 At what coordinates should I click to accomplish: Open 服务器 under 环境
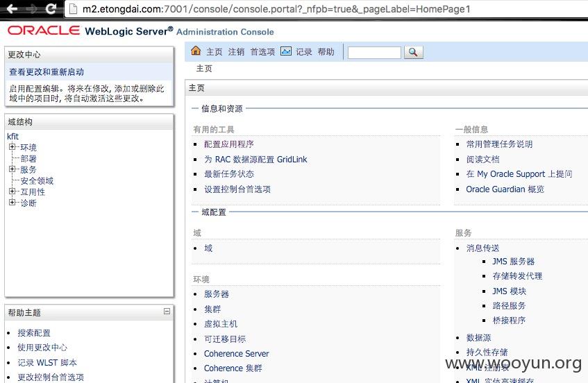[x=217, y=294]
